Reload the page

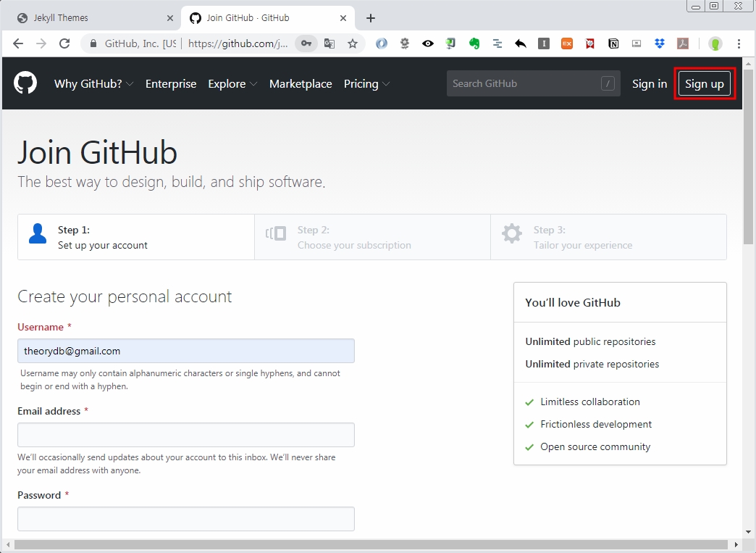click(64, 43)
